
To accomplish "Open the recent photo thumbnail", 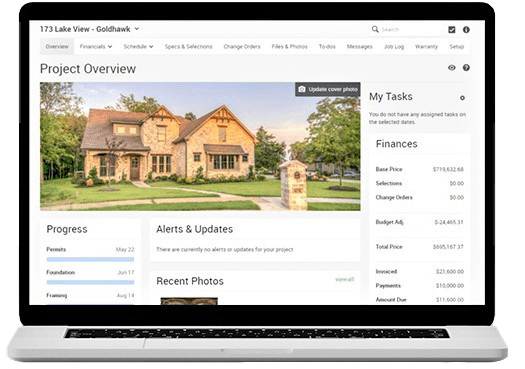I will pyautogui.click(x=189, y=301).
